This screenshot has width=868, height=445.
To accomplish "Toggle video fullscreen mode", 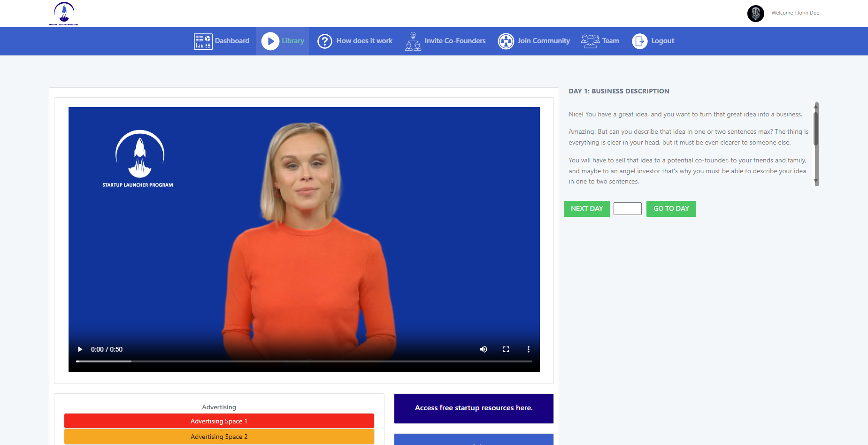I will coord(506,349).
